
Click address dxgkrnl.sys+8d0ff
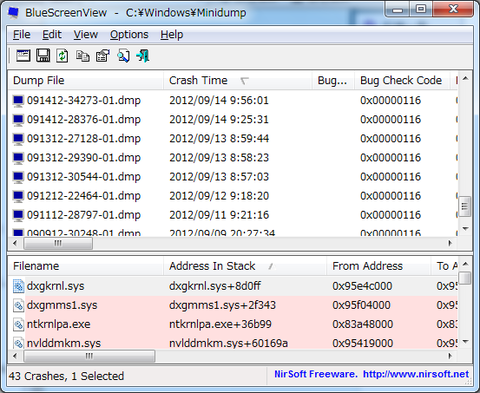[215, 286]
